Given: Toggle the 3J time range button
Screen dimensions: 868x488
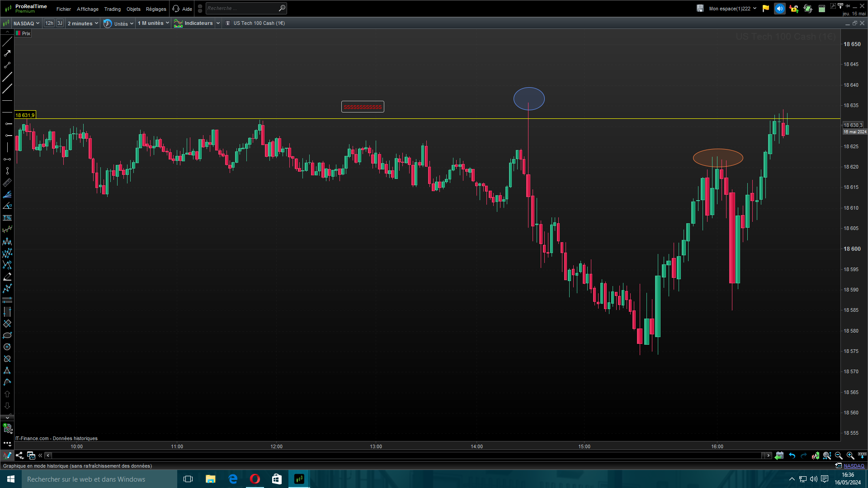Looking at the screenshot, I should click(x=60, y=23).
